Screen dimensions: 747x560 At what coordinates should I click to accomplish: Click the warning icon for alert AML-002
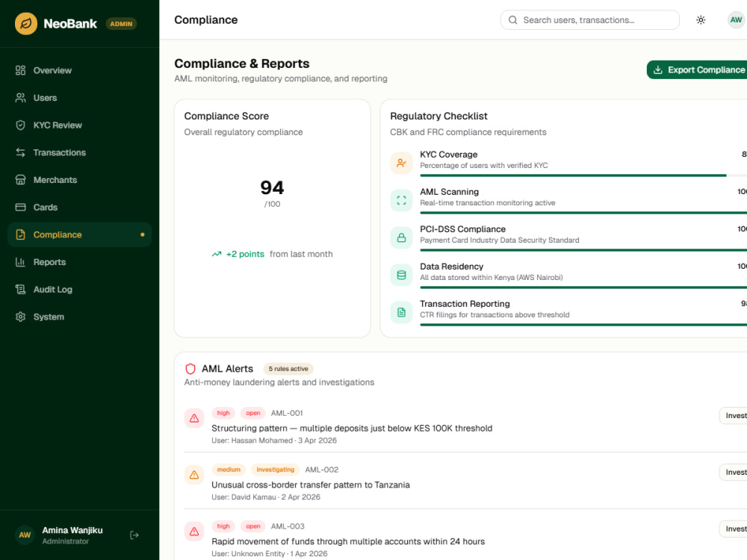pos(194,475)
